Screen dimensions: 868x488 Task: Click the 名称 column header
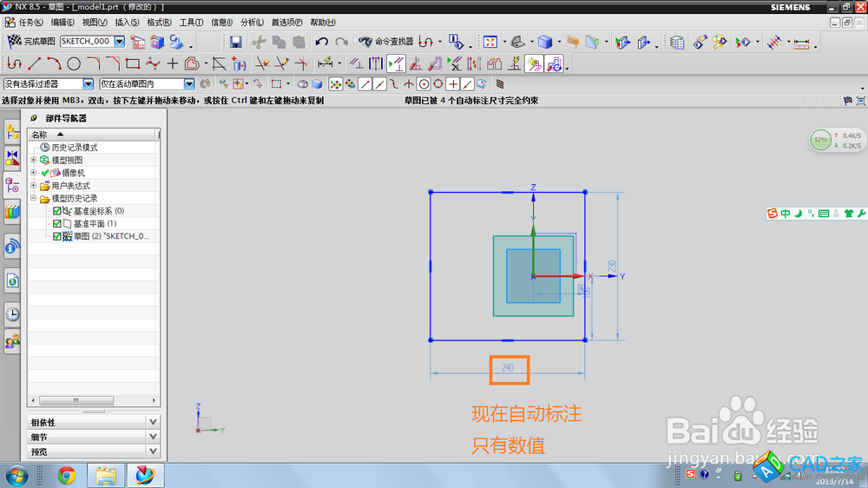coord(93,135)
